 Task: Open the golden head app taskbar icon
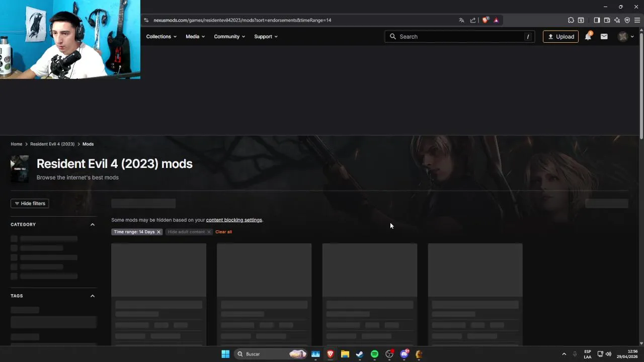[419, 354]
